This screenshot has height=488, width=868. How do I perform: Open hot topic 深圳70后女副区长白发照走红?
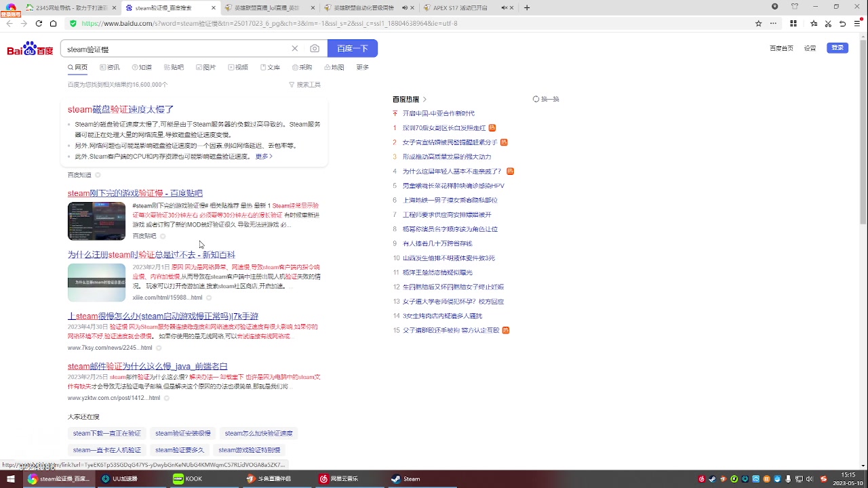444,128
